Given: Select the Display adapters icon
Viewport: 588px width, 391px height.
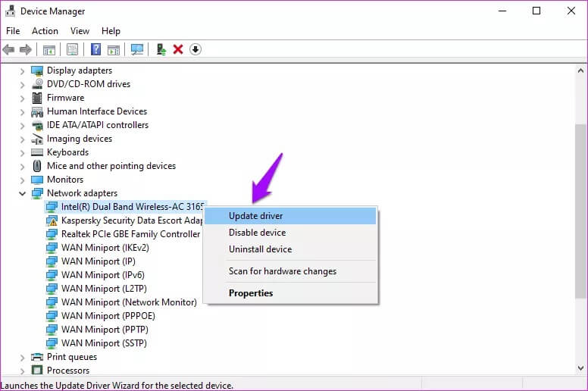Looking at the screenshot, I should [37, 70].
